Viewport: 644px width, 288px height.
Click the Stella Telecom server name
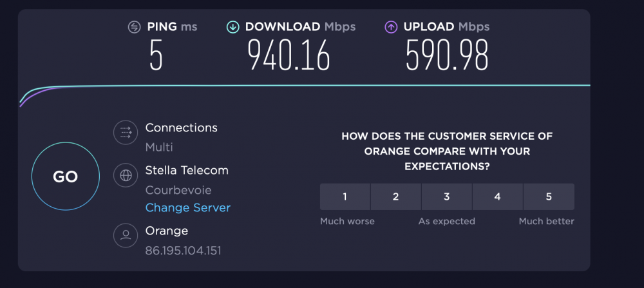[187, 170]
